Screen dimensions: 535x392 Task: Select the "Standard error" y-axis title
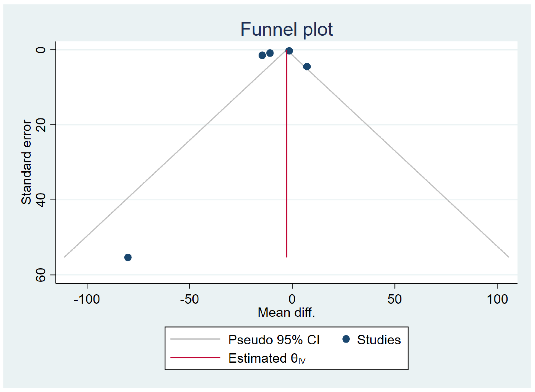26,162
